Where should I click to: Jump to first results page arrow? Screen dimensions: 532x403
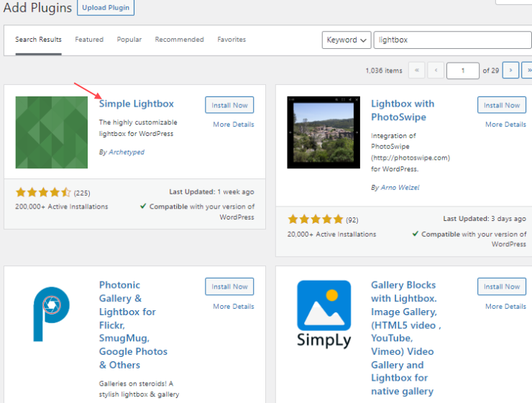click(417, 71)
